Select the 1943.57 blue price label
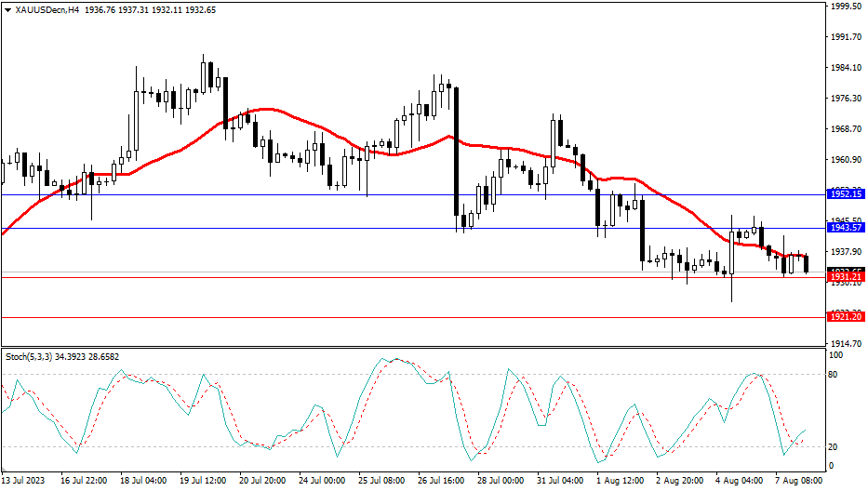Screen dimensions: 868x491 (846, 227)
